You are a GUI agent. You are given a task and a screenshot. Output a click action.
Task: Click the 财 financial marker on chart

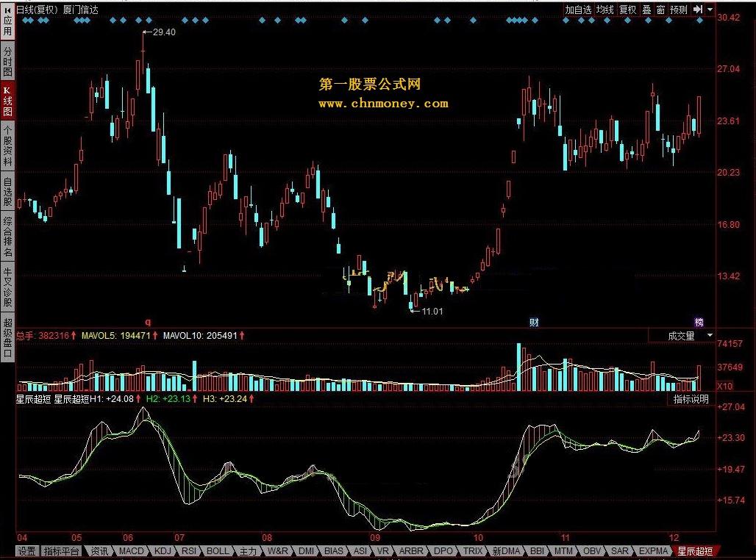534,323
